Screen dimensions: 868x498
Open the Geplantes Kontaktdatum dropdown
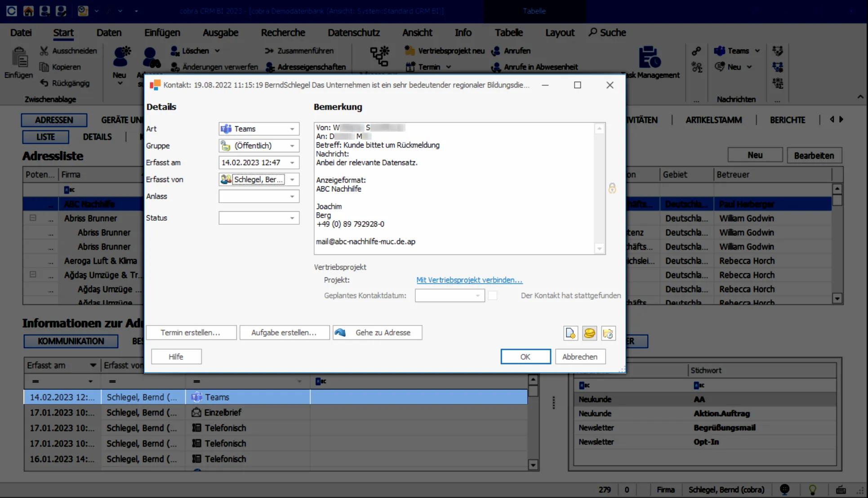point(478,295)
